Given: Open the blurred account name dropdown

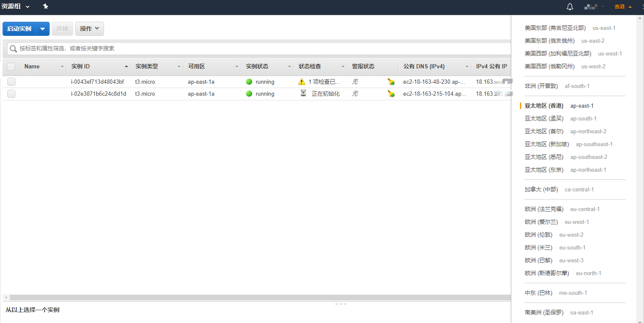Looking at the screenshot, I should click(x=594, y=6).
